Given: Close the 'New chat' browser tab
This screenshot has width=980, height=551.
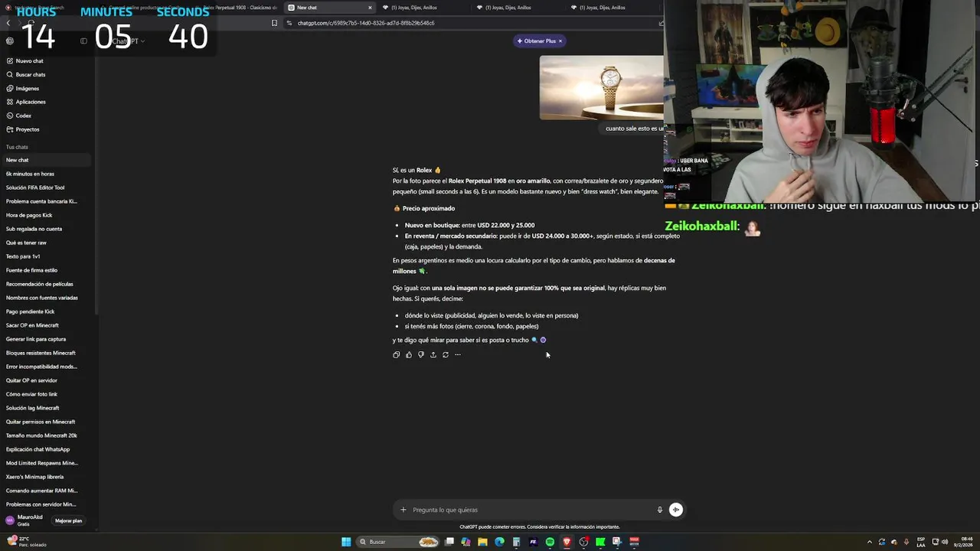Looking at the screenshot, I should click(x=370, y=8).
